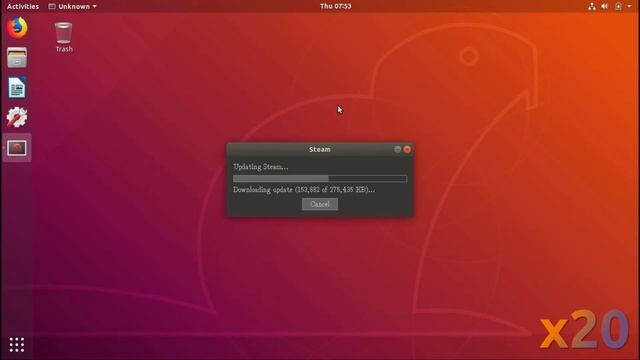Select the running Steam window dock icon

(17, 148)
